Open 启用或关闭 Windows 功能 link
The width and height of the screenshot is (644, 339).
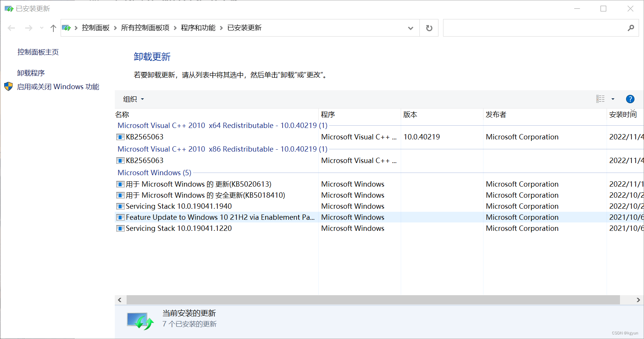pos(58,87)
